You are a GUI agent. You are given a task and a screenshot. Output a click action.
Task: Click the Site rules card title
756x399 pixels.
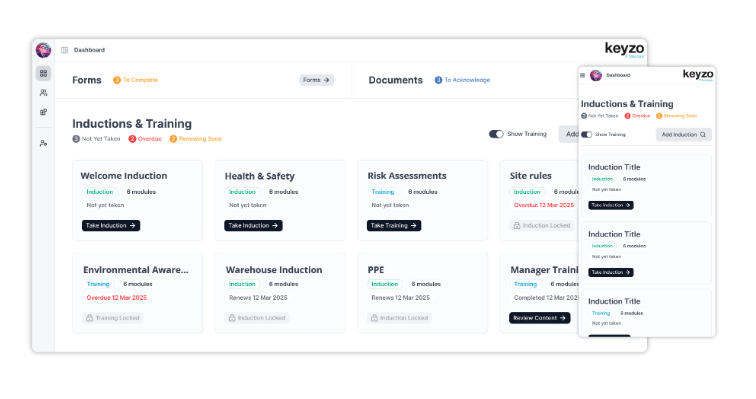[x=530, y=176]
